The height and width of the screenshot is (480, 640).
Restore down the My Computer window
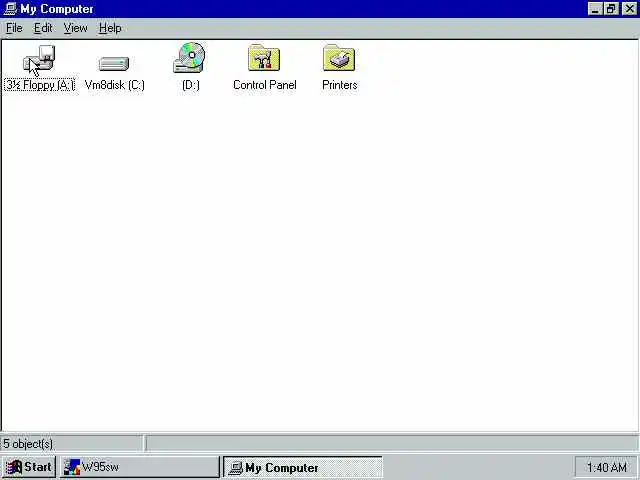(x=611, y=9)
